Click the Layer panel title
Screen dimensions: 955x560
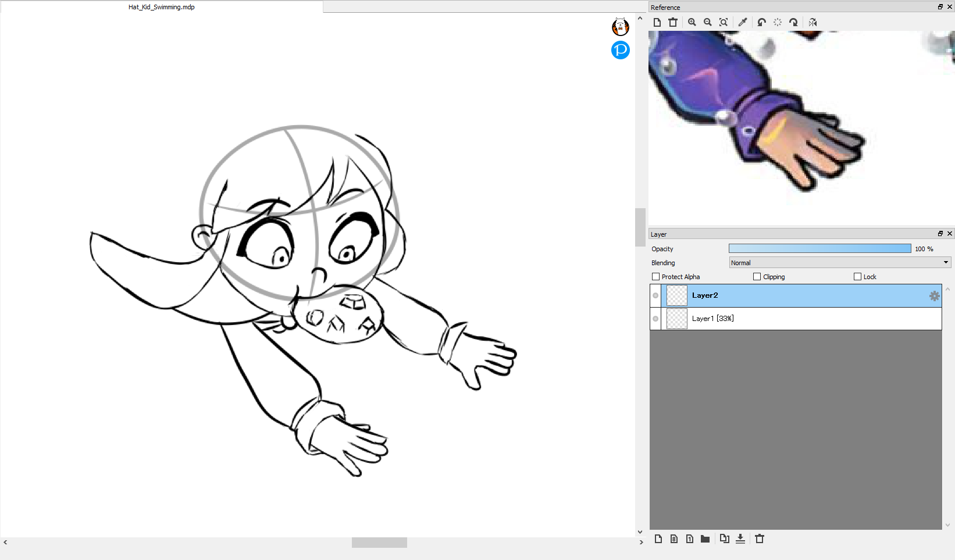click(658, 234)
